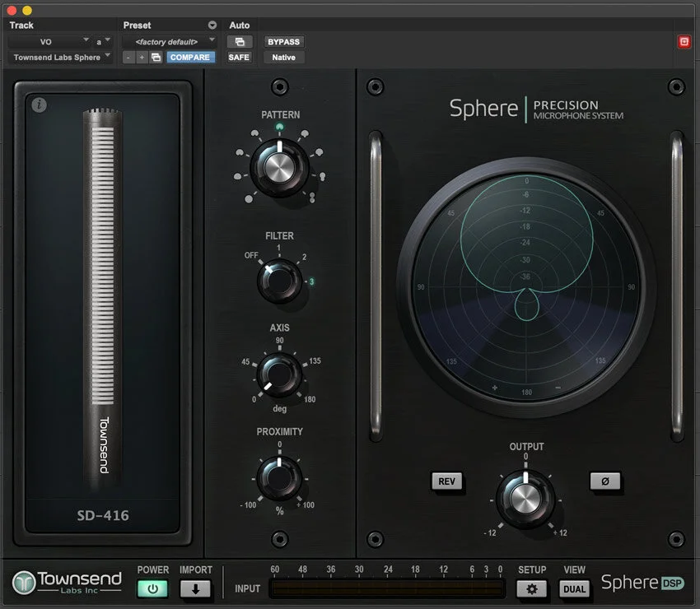Click the PATTERN knob
This screenshot has width=700, height=609.
pyautogui.click(x=279, y=168)
